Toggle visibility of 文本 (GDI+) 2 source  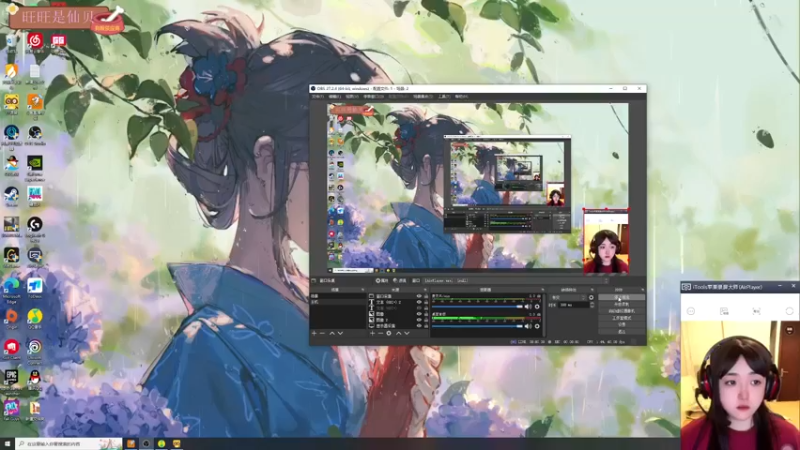[419, 302]
